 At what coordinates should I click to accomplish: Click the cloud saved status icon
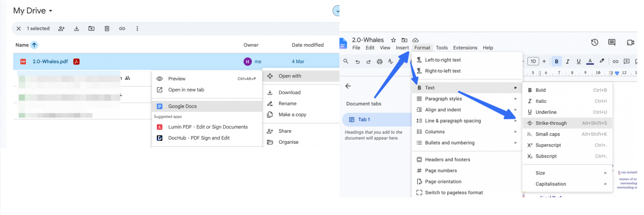[x=415, y=40]
